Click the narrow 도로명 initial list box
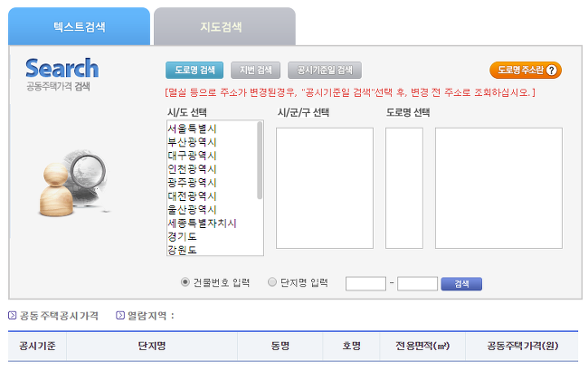588x371 pixels. click(x=404, y=188)
